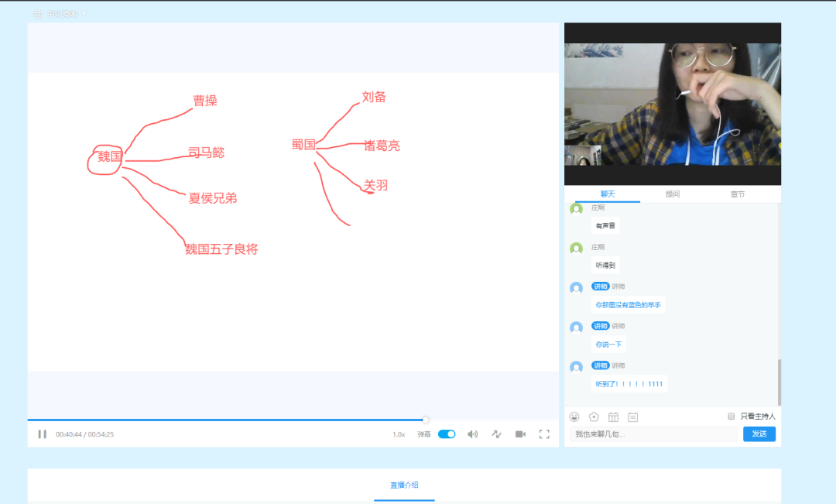Image resolution: width=836 pixels, height=504 pixels.
Task: Enter fullscreen mode with the fullscreen icon
Action: coord(544,434)
